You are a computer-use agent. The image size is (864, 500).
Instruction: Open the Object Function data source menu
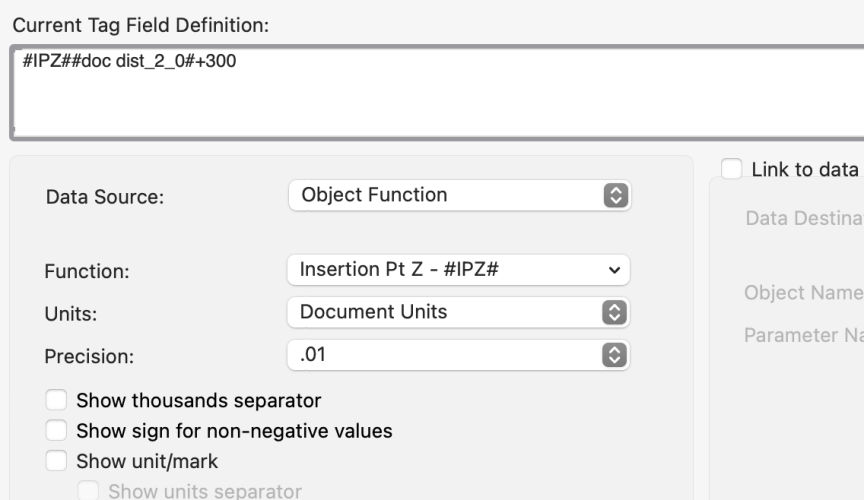pos(458,195)
